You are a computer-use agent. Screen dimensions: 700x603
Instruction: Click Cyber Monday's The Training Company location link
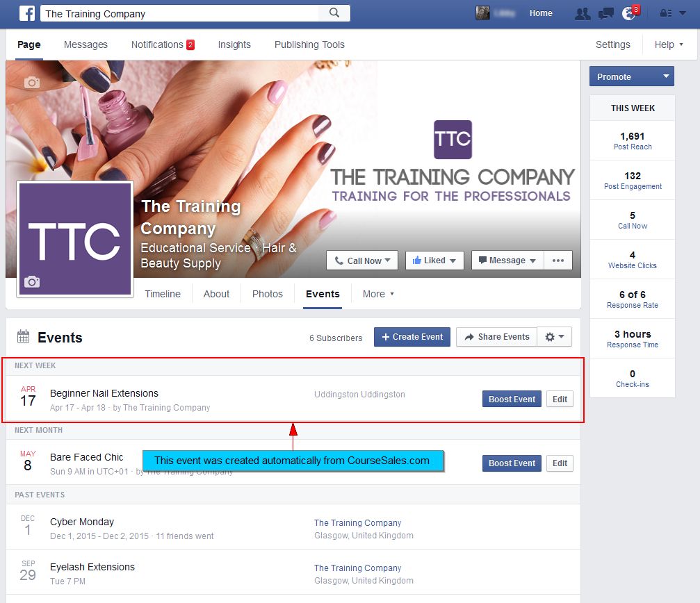pyautogui.click(x=357, y=522)
